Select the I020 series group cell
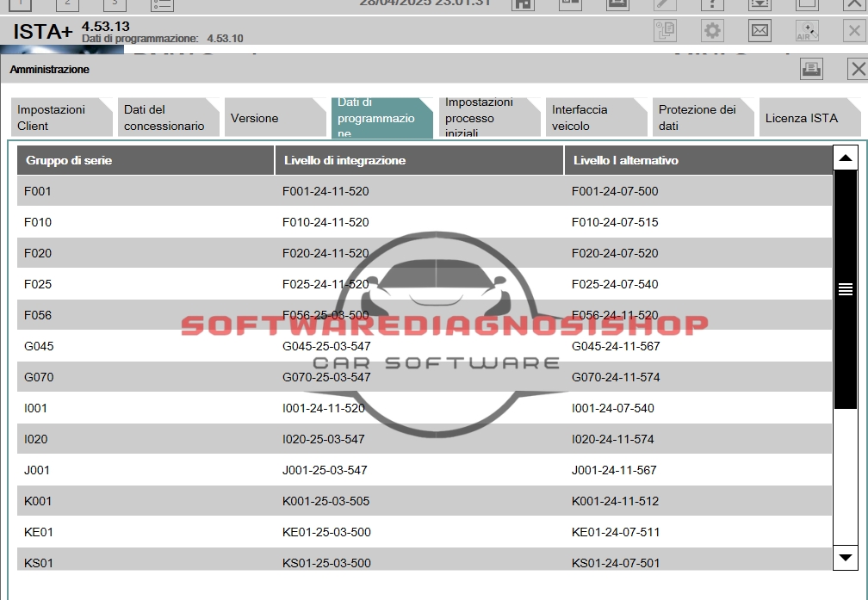 coord(35,439)
